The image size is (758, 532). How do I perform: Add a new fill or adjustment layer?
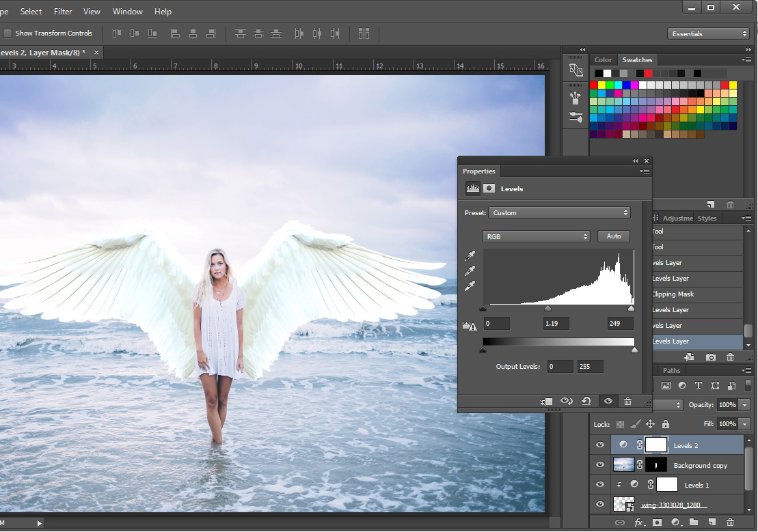675,522
